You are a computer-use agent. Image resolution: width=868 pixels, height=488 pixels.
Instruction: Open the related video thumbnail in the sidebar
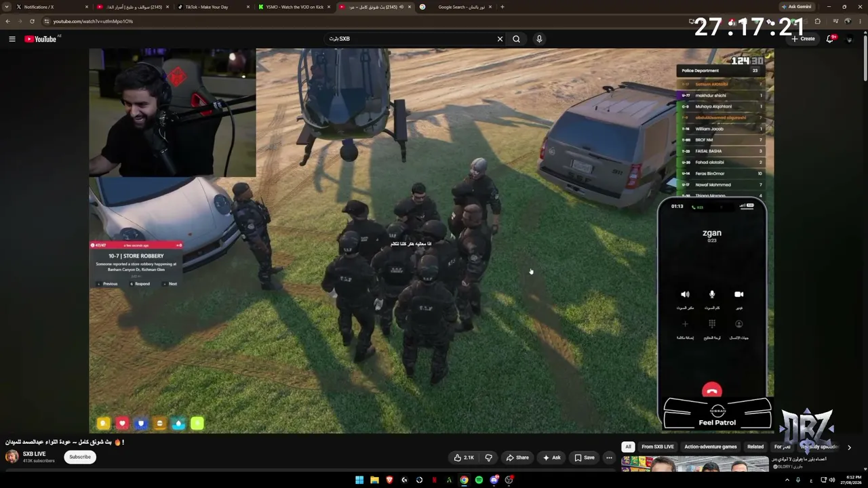tap(695, 464)
